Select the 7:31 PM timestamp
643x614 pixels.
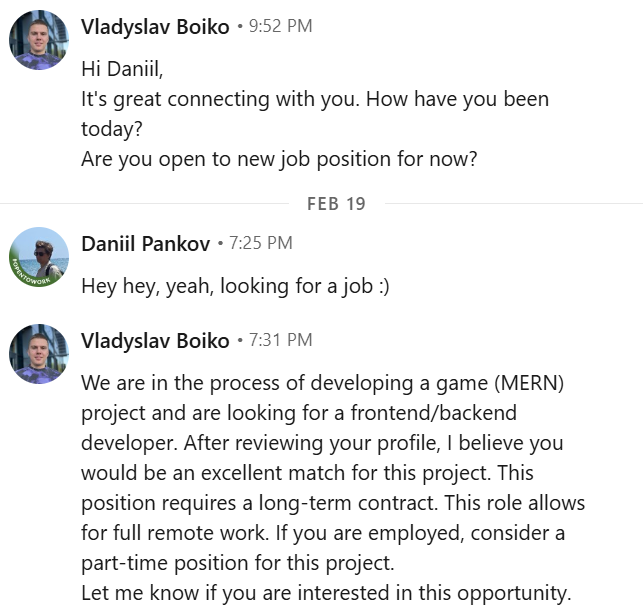point(280,340)
